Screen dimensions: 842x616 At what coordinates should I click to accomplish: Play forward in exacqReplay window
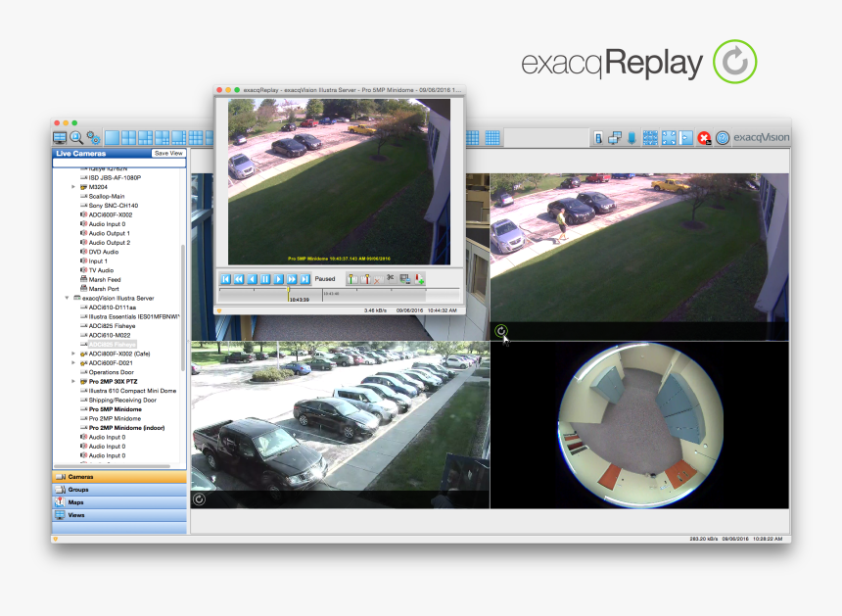tap(279, 279)
